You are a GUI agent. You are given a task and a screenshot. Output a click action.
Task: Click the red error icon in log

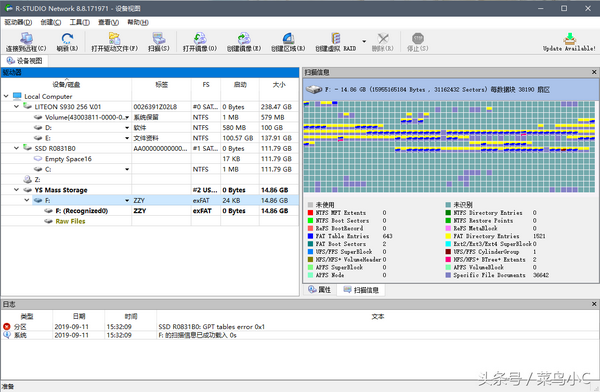coord(7,327)
